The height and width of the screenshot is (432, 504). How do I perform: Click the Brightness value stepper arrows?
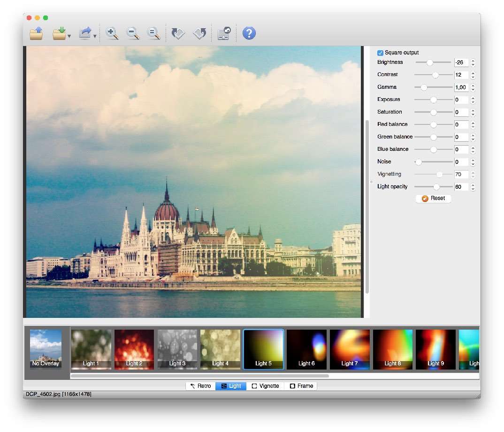tap(473, 62)
